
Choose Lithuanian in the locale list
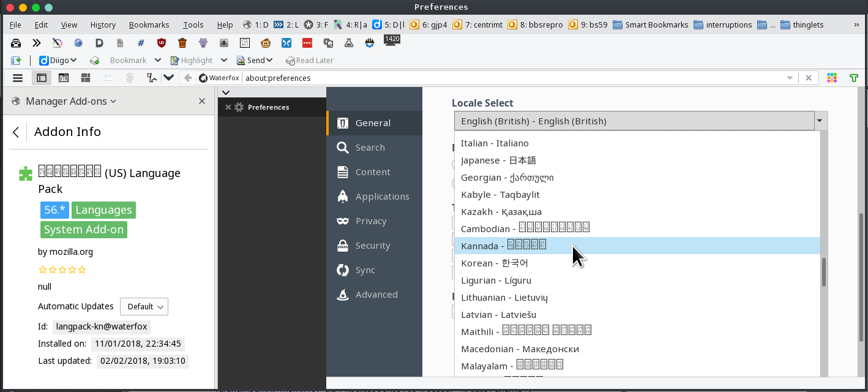point(637,297)
